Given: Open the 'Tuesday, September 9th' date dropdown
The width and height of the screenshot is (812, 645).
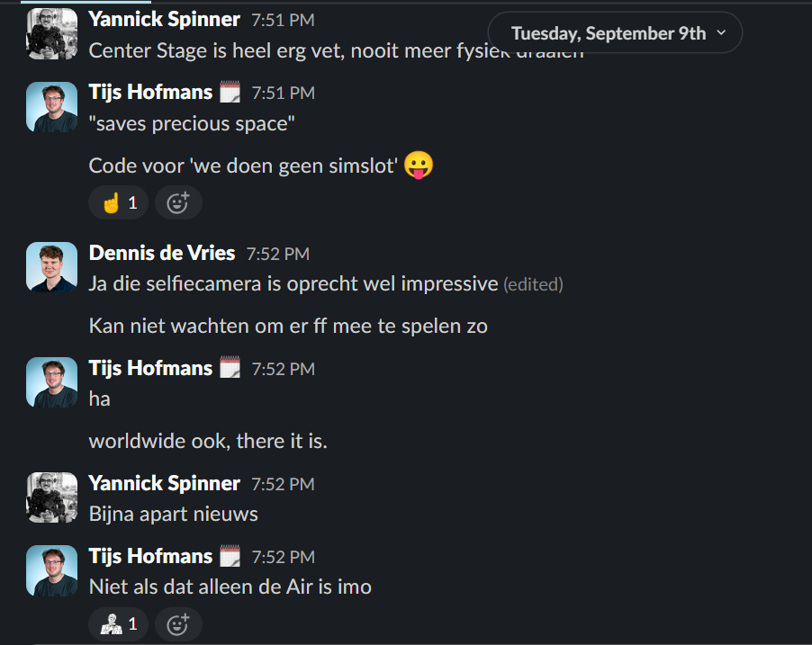Looking at the screenshot, I should tap(617, 33).
